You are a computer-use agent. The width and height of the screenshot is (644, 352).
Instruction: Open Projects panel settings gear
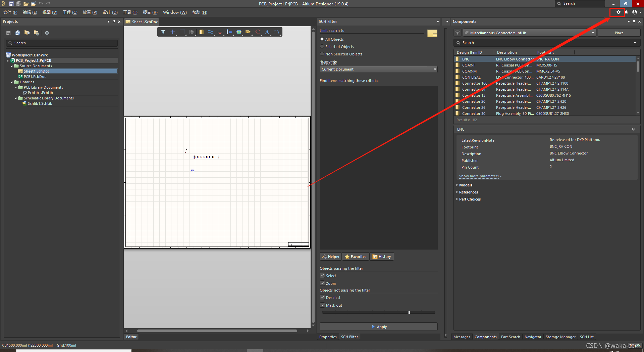(x=47, y=33)
